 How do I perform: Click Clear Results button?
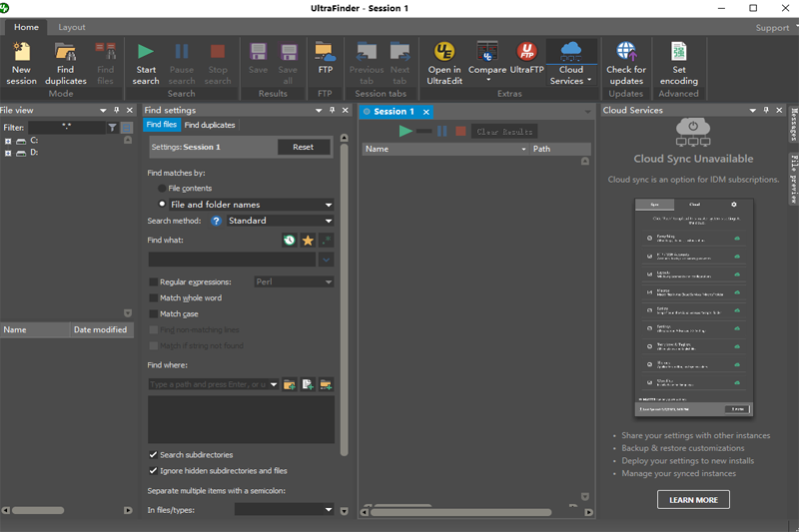504,132
